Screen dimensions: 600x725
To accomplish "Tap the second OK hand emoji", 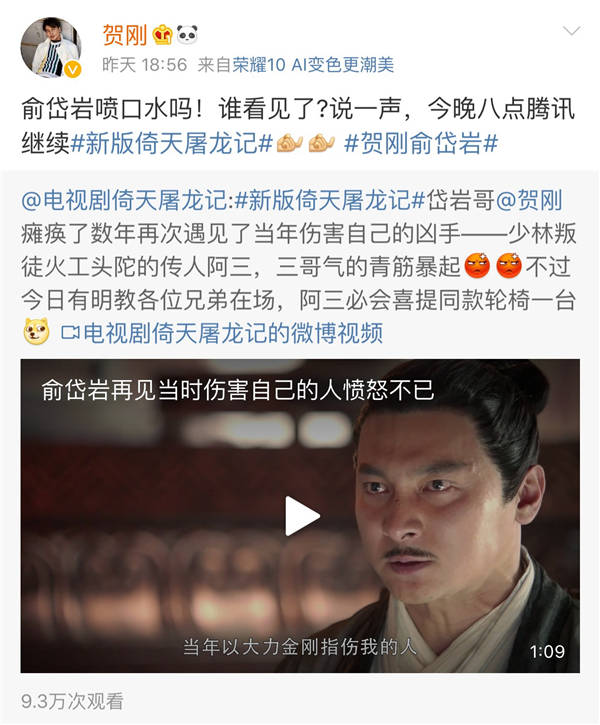I will (322, 143).
